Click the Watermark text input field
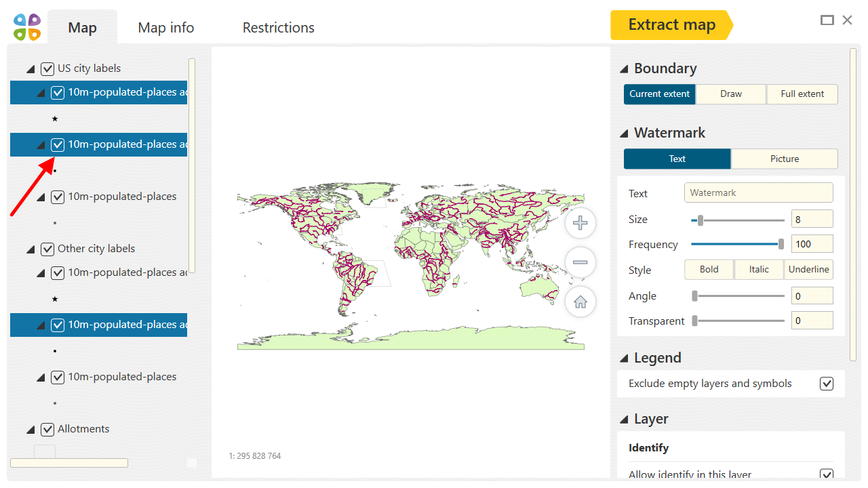Image resolution: width=868 pixels, height=488 pixels. (x=759, y=192)
